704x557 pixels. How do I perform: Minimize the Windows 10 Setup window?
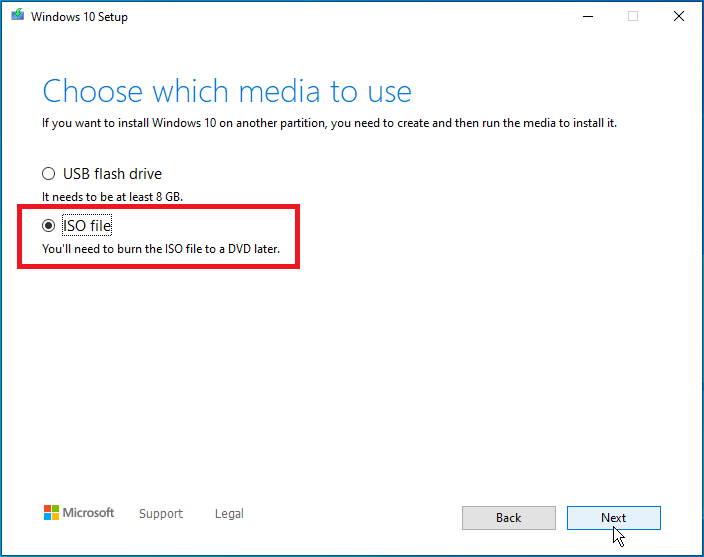pyautogui.click(x=588, y=17)
